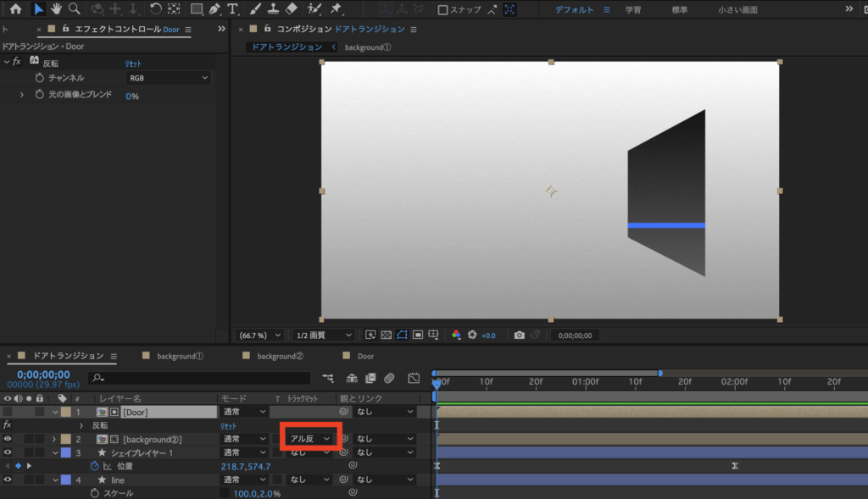Enable the スナップ checkbox

click(x=442, y=10)
